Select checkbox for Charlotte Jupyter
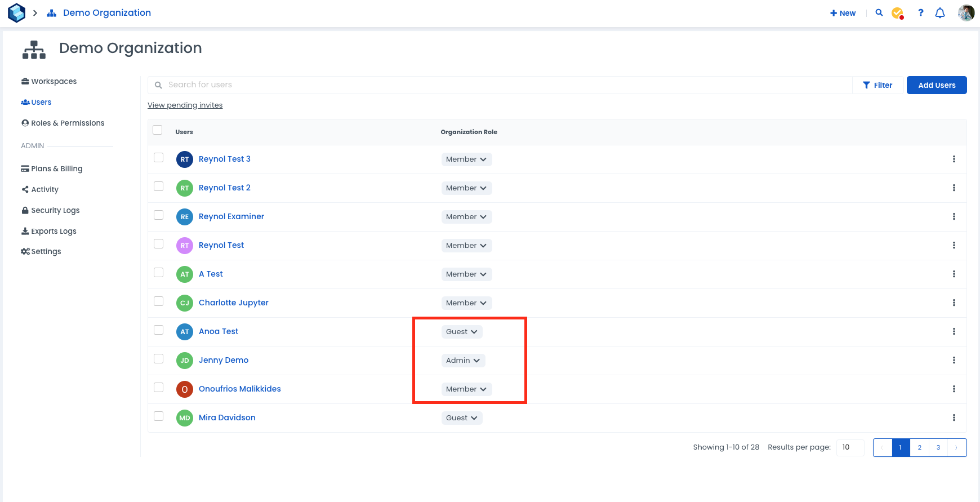The image size is (980, 502). click(159, 301)
